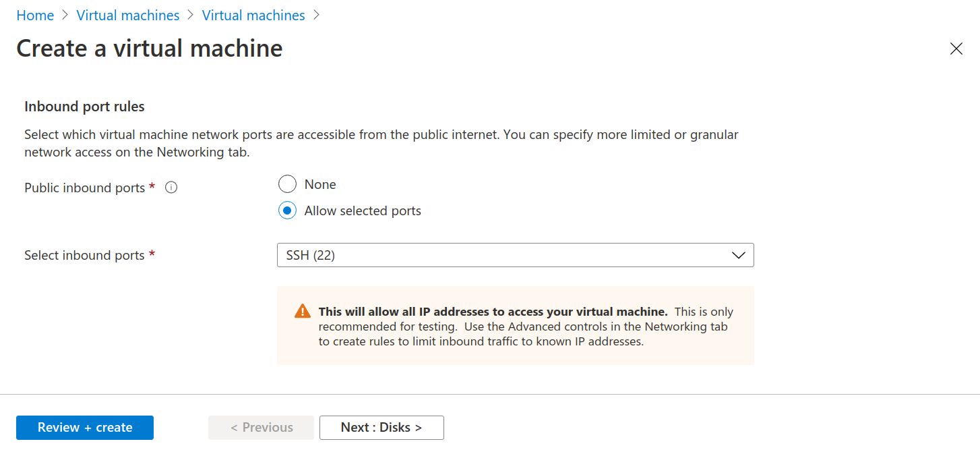Screen dimensions: 980x452
Task: Go to the Home breadcrumb
Action: pos(35,15)
